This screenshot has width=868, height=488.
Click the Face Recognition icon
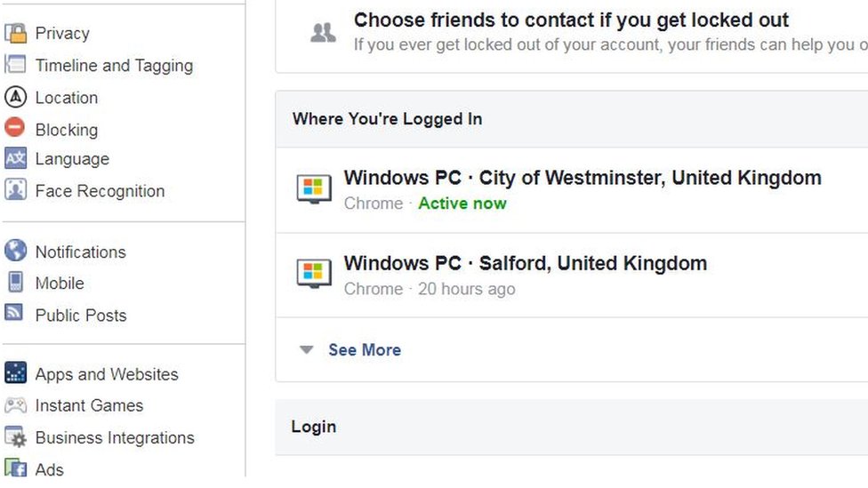(x=15, y=190)
